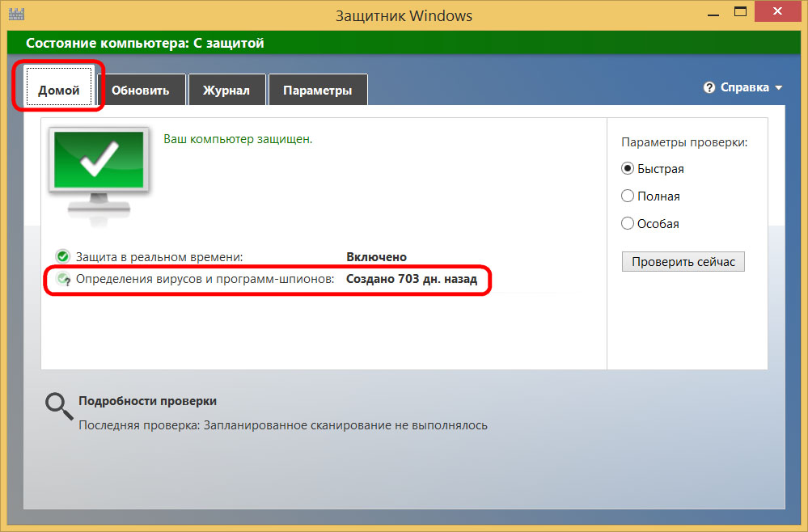Maximize the Защитник Windows window
Screen dimensions: 808x532
tap(741, 12)
